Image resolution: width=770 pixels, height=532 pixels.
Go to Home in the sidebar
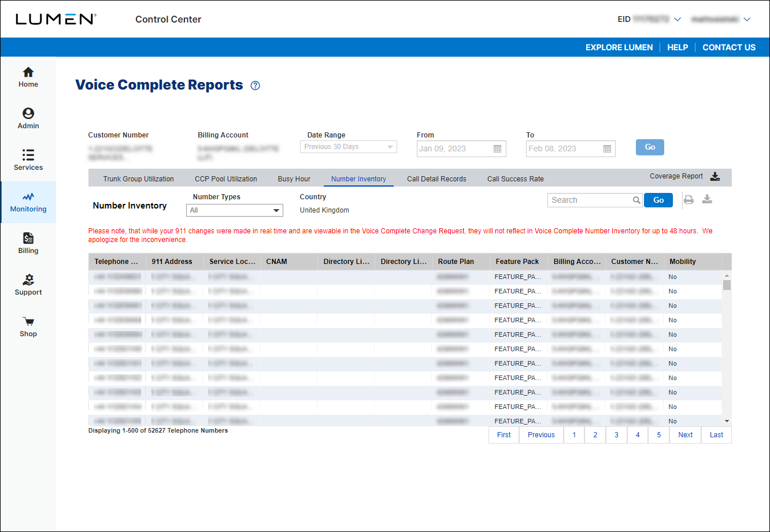coord(28,77)
